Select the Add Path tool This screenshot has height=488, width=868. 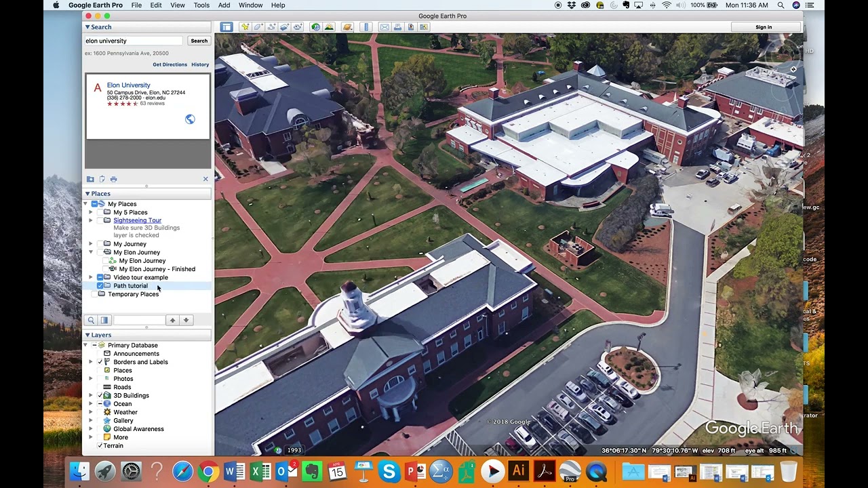coord(271,27)
